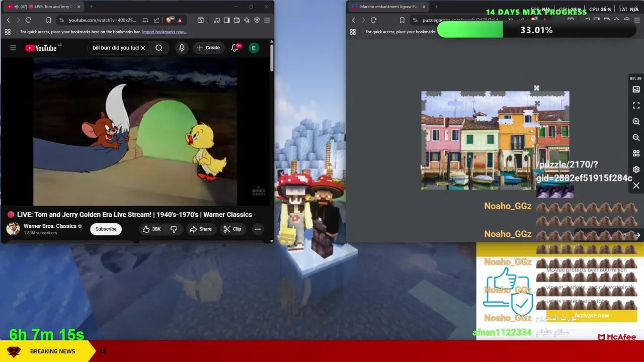Bookmark the YouTube page

click(x=48, y=20)
